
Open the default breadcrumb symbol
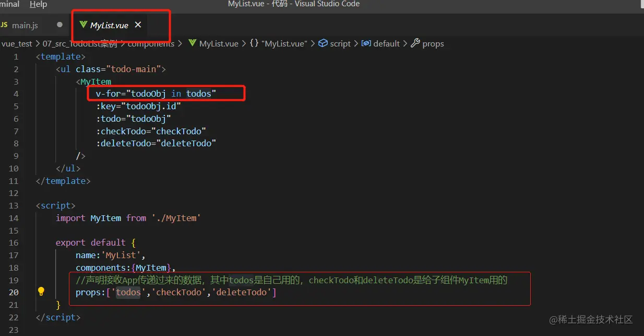[x=387, y=44]
